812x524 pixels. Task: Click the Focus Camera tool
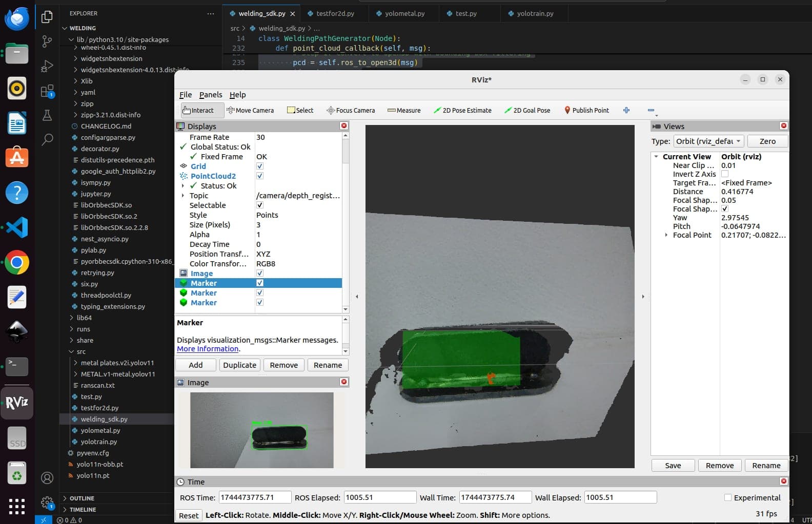click(351, 110)
